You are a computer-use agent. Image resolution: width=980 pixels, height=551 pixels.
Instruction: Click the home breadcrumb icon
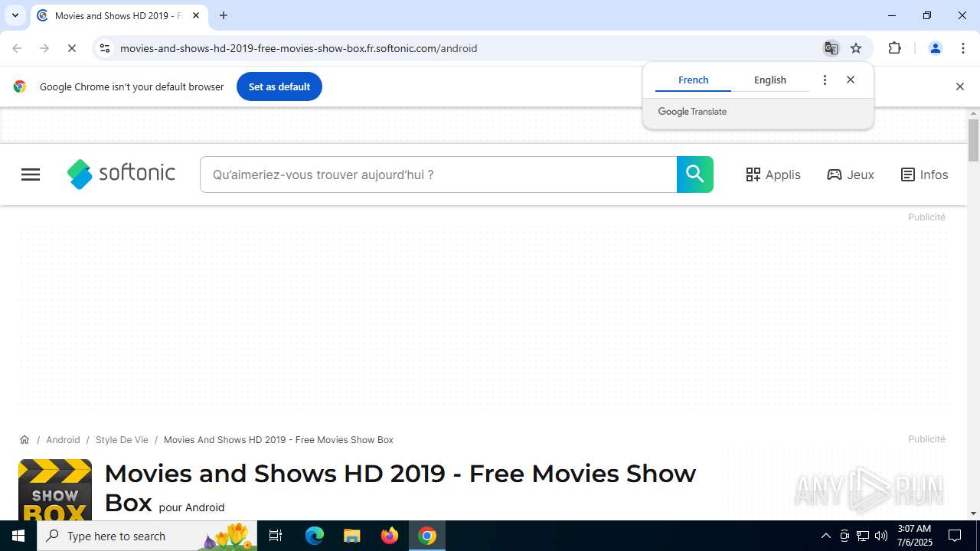click(24, 440)
